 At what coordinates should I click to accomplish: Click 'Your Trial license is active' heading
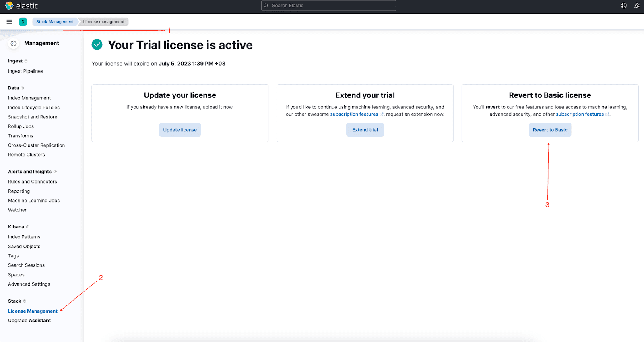180,45
